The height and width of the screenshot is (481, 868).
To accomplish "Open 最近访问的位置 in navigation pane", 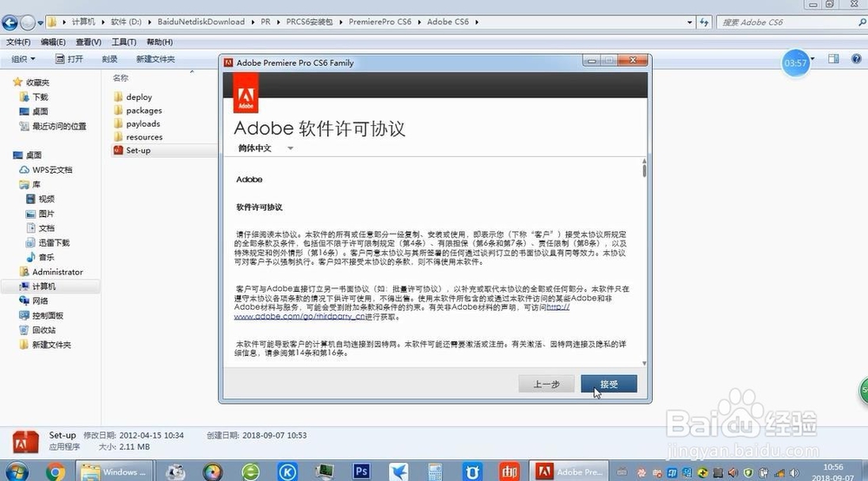I will pos(53,126).
